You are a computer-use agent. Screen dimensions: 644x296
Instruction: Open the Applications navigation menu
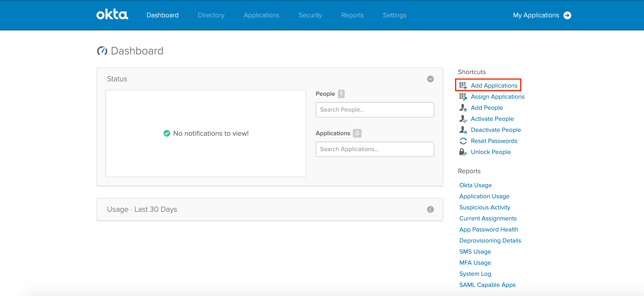click(261, 15)
